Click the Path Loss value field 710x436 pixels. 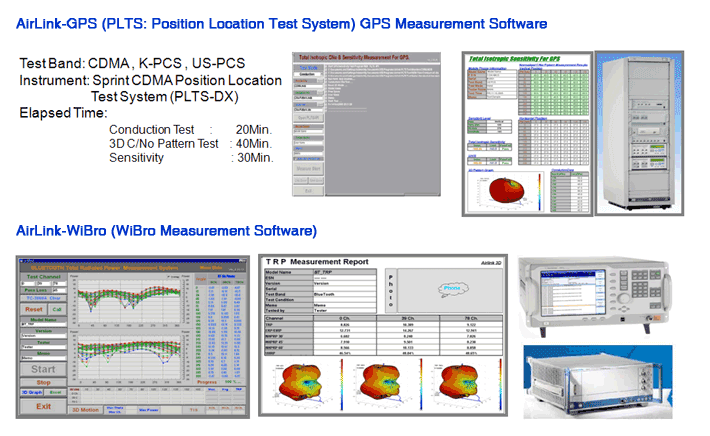click(x=59, y=290)
